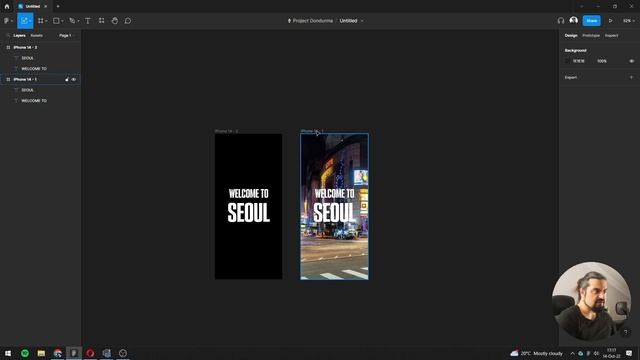The width and height of the screenshot is (640, 360).
Task: Select the Text tool
Action: 88,21
